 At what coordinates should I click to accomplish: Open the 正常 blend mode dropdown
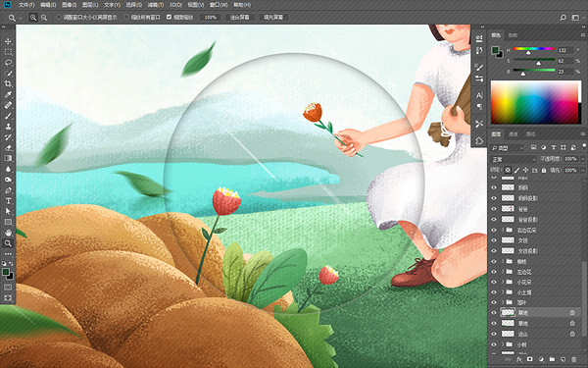click(x=513, y=159)
